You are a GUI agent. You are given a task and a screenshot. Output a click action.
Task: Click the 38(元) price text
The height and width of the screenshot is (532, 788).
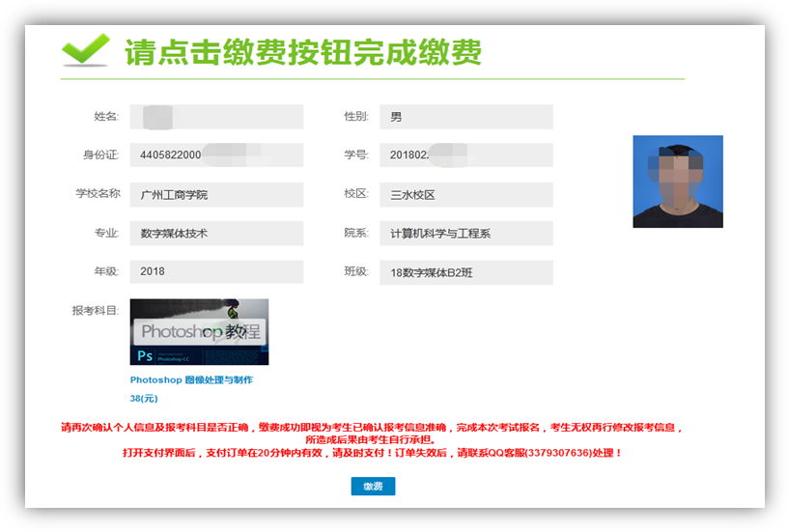point(144,398)
